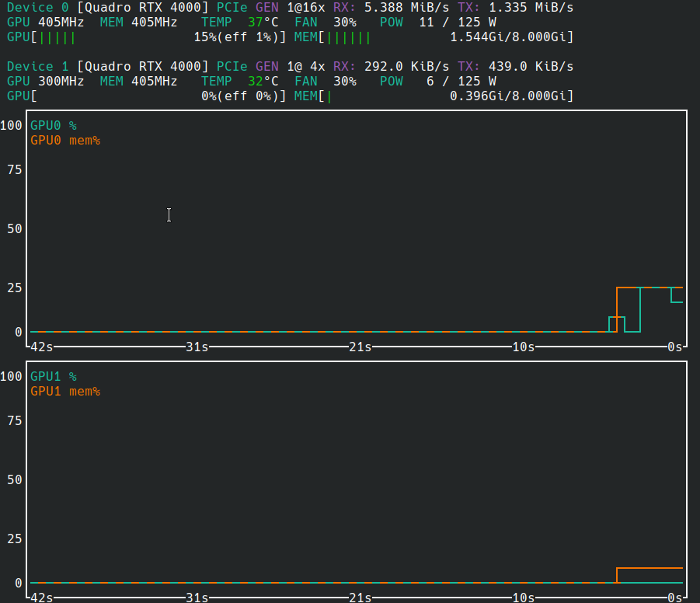The width and height of the screenshot is (700, 603).
Task: Click the 50 y-axis label of GPU1 chart
Action: point(14,479)
